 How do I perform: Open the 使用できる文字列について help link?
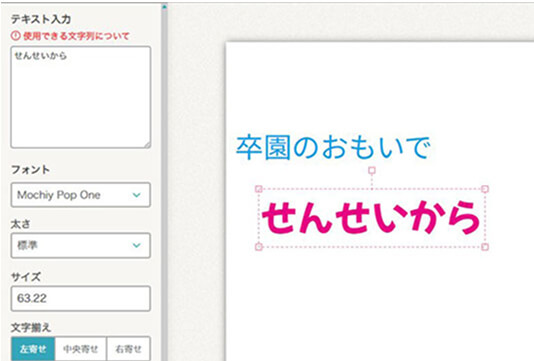[76, 36]
